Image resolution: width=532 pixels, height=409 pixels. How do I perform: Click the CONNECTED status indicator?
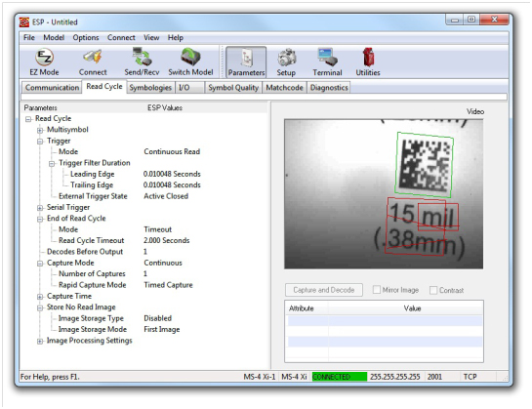[x=340, y=377]
